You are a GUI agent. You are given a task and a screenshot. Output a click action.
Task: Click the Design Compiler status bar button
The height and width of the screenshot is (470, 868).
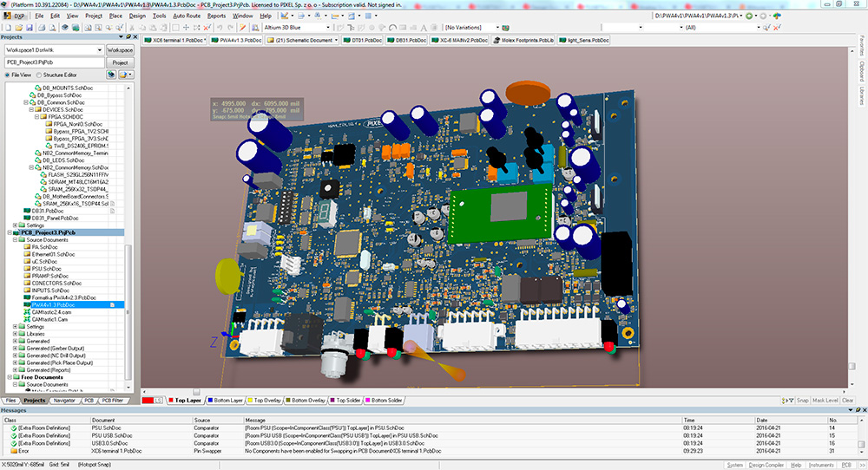(x=766, y=465)
